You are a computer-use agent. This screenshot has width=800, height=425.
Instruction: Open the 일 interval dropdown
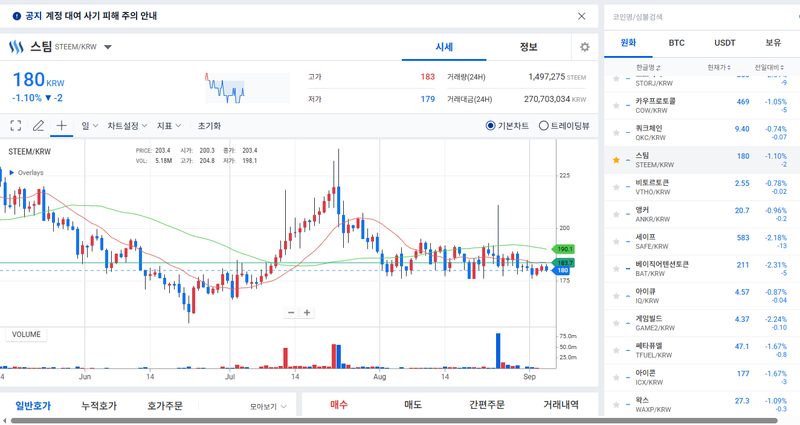click(x=90, y=126)
